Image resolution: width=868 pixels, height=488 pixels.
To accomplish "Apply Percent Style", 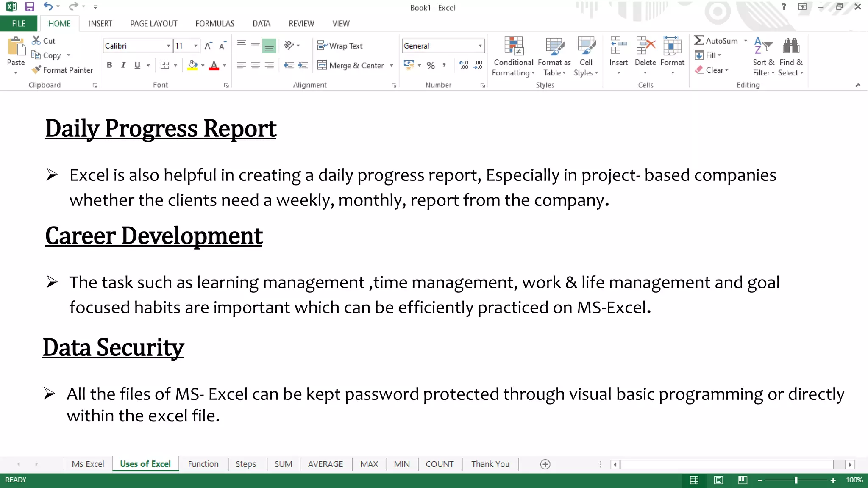I will pos(431,65).
